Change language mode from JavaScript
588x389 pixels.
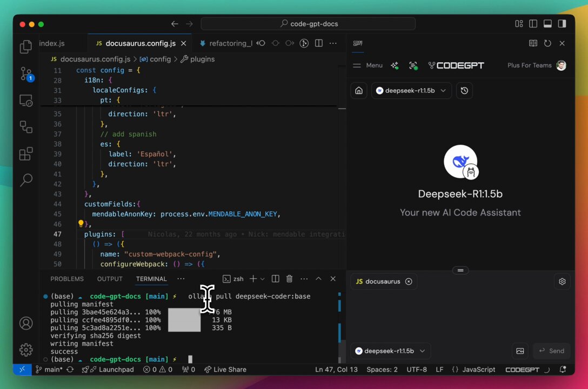tap(478, 370)
